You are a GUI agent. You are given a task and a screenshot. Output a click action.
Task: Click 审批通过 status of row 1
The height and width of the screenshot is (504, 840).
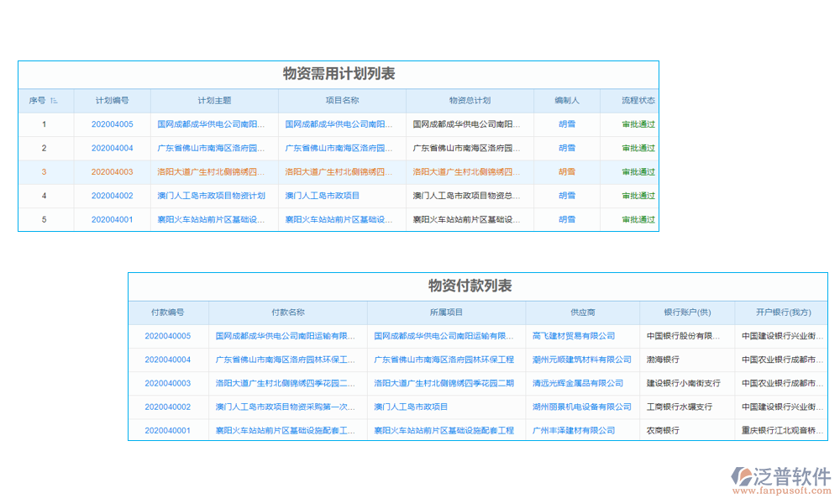point(639,123)
